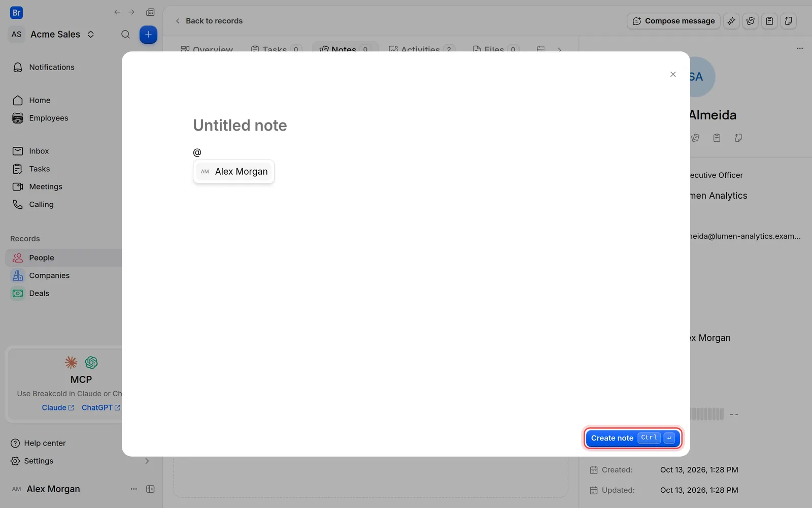812x508 pixels.
Task: Click the Breakcold logo icon
Action: (17, 13)
